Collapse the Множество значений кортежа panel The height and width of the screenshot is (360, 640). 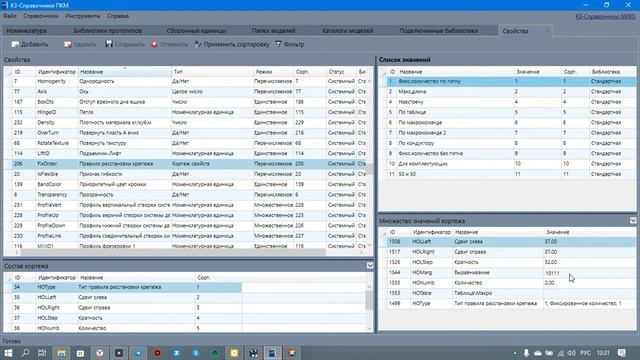tap(633, 220)
